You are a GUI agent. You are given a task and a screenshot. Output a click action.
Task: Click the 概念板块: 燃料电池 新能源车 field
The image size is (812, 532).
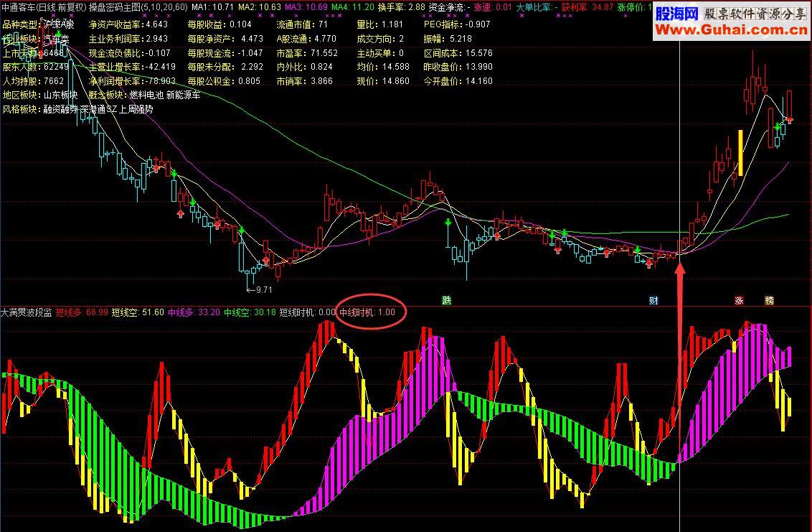(x=144, y=95)
